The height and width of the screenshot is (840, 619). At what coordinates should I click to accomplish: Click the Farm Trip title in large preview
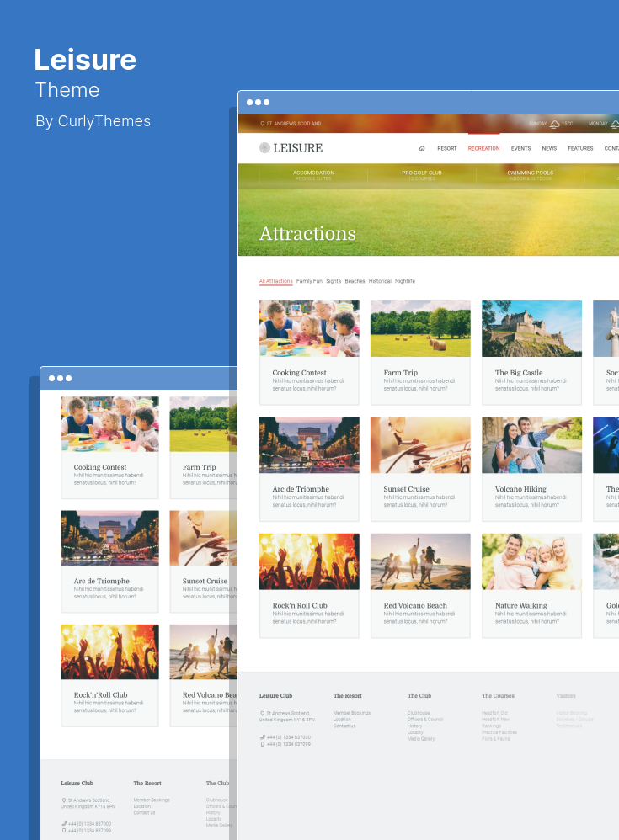[400, 372]
